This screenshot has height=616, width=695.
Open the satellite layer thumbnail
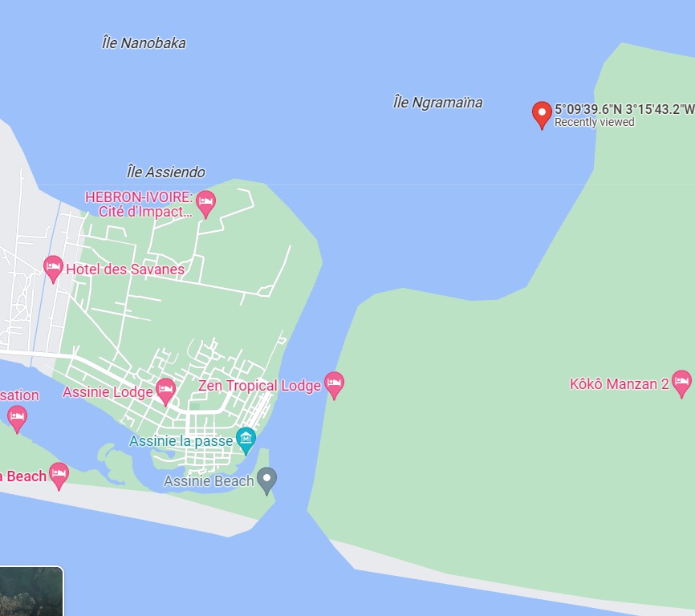[x=31, y=591]
